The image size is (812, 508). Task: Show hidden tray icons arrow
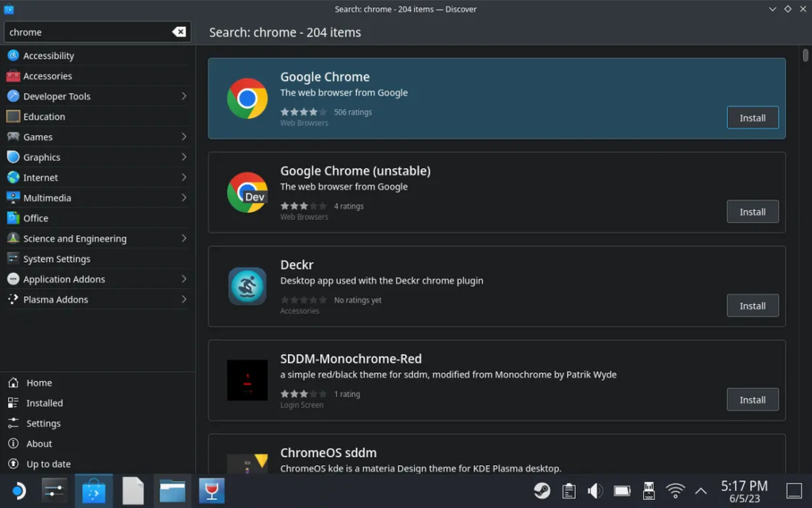701,491
